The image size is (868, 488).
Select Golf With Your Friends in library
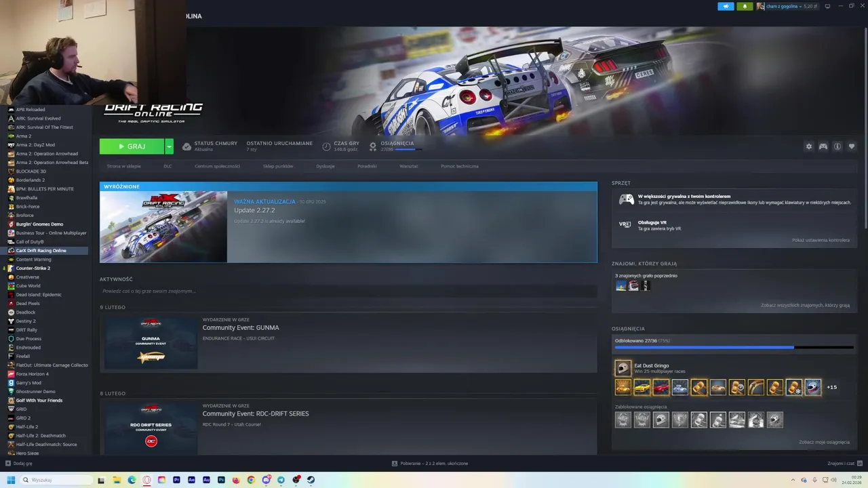pos(39,401)
